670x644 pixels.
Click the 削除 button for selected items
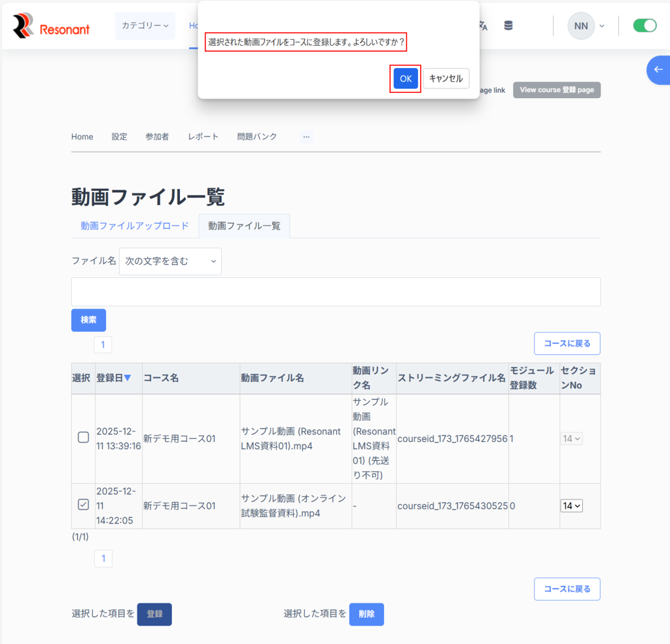[366, 614]
